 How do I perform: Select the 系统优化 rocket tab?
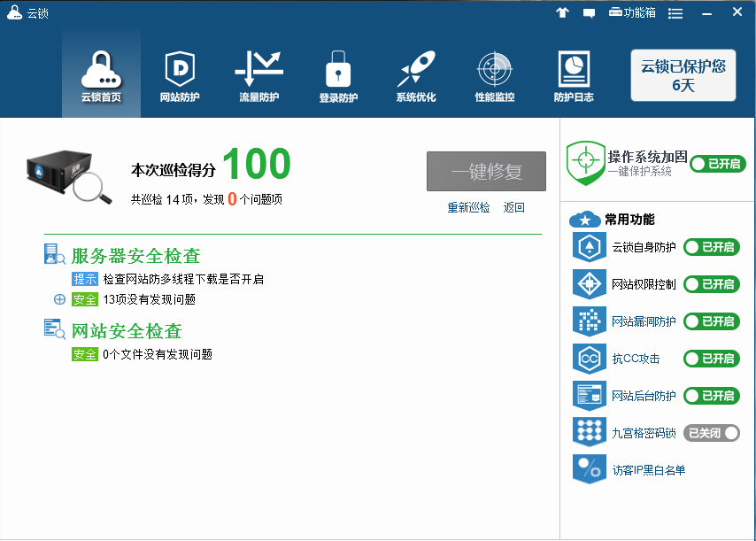tap(416, 75)
